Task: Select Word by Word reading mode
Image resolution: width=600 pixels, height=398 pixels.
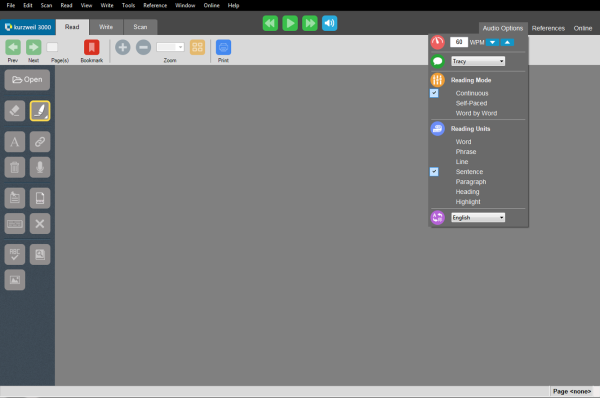Action: tap(476, 113)
